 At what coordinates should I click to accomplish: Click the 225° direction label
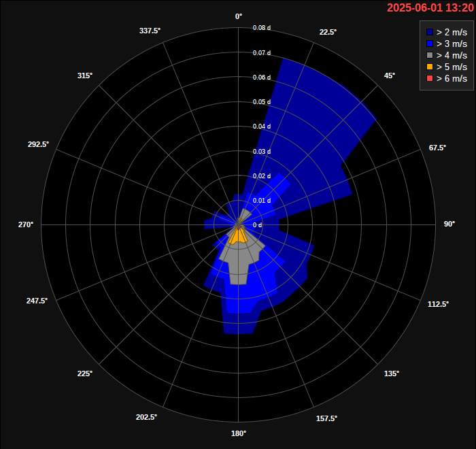[85, 373]
